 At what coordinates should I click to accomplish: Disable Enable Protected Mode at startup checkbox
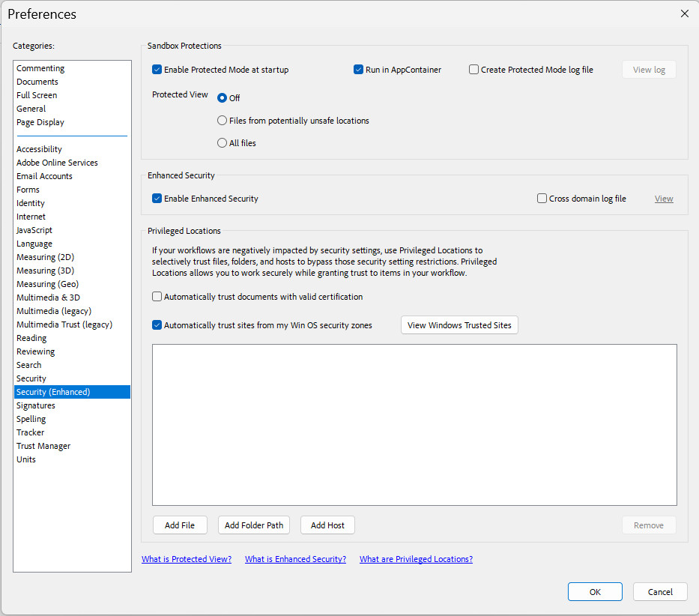click(157, 70)
